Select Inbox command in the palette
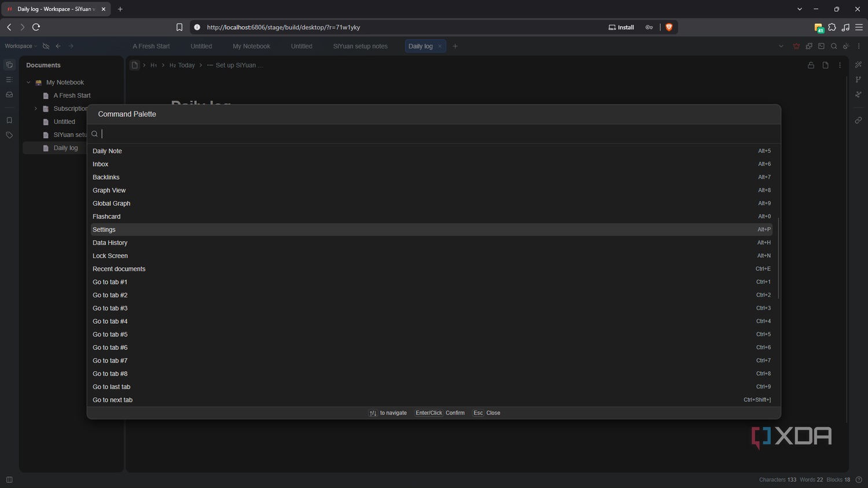This screenshot has height=488, width=868. pyautogui.click(x=432, y=164)
